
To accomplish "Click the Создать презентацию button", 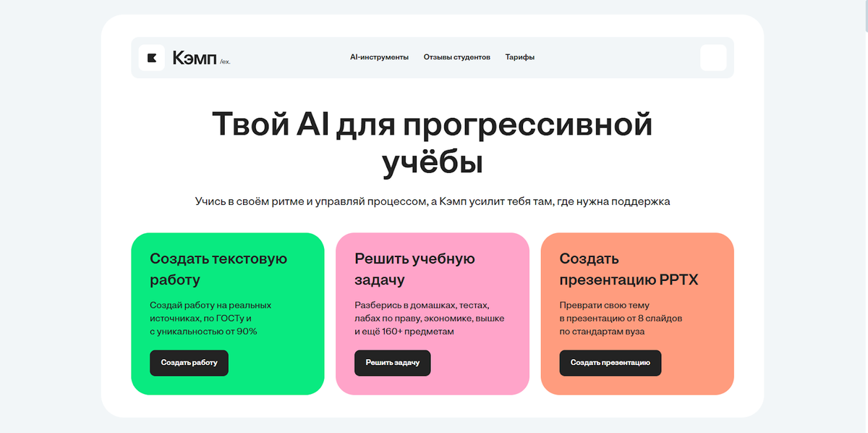I will coord(610,363).
